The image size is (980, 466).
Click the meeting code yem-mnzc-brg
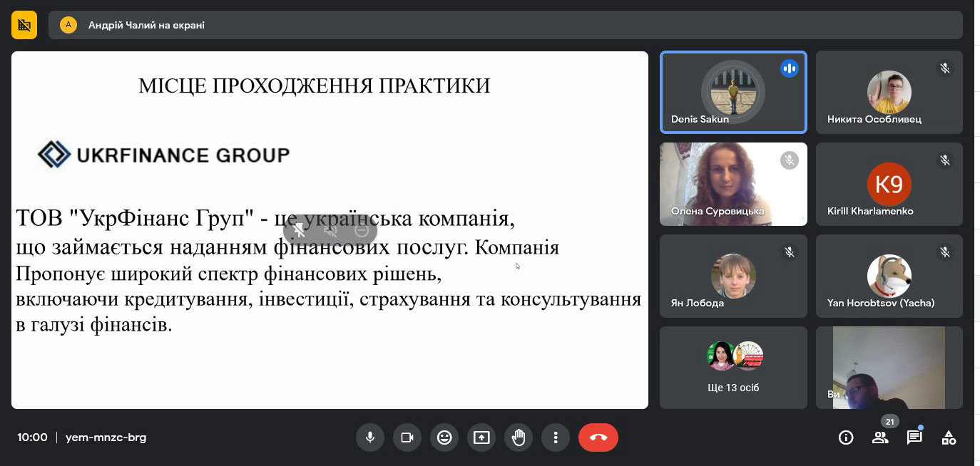(106, 437)
